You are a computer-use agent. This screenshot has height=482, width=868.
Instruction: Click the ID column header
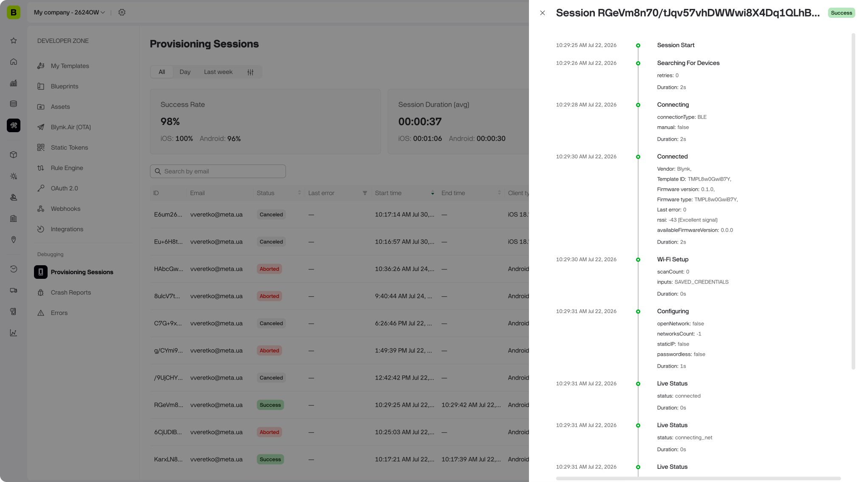click(x=156, y=193)
